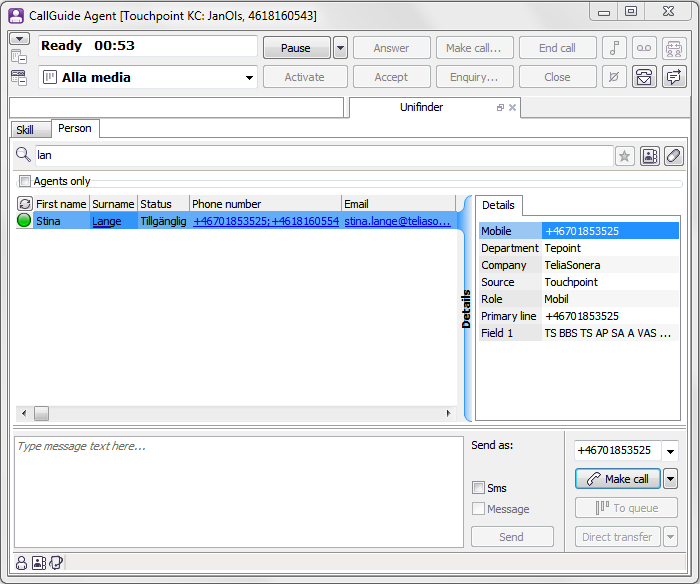The width and height of the screenshot is (700, 584).
Task: Click the Make call... toolbar button
Action: coord(475,48)
